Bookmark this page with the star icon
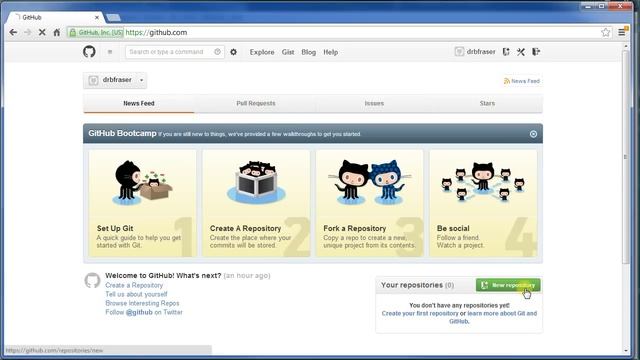 (x=606, y=32)
